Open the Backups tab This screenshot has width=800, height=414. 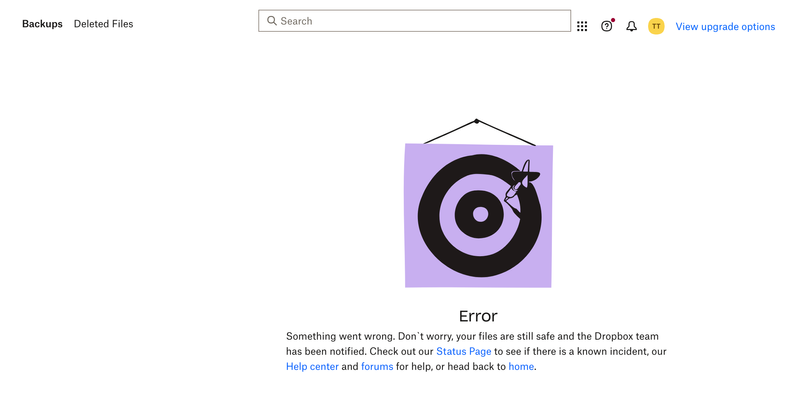pos(42,24)
